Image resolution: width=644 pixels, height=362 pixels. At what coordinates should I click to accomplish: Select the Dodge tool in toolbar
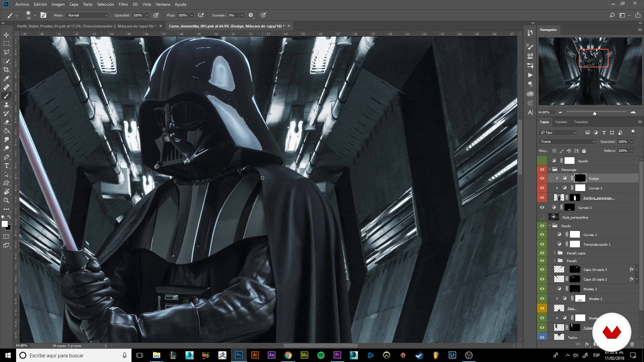(x=6, y=148)
